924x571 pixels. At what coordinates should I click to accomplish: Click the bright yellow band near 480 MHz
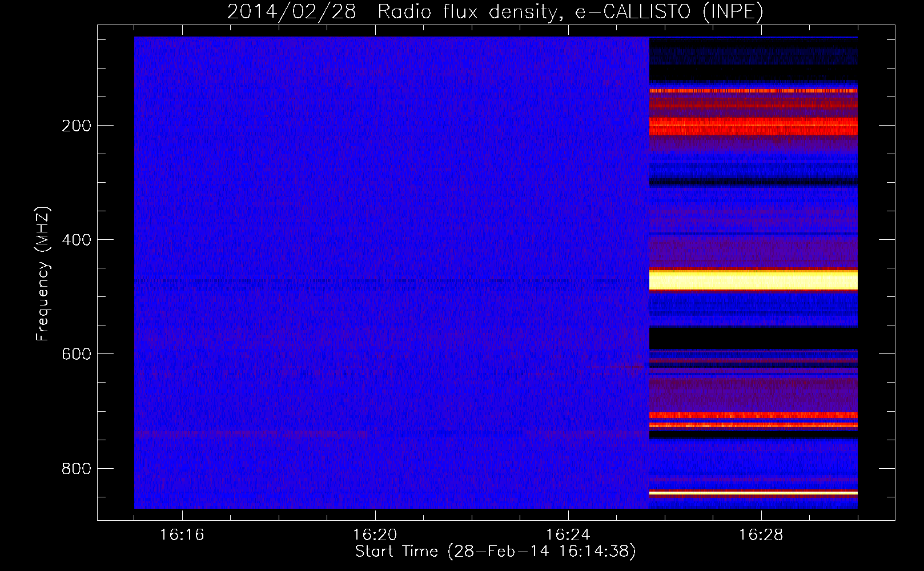753,280
